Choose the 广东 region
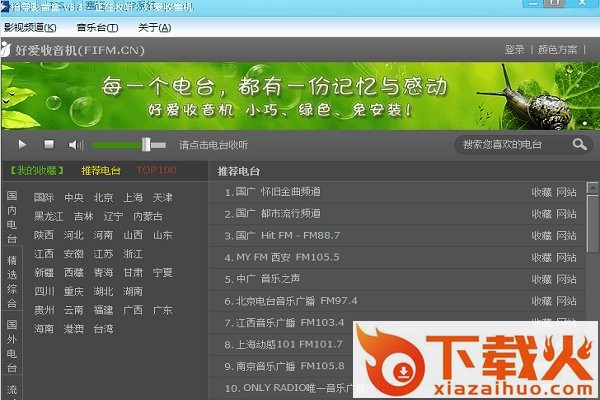600x400 pixels. coord(163,310)
